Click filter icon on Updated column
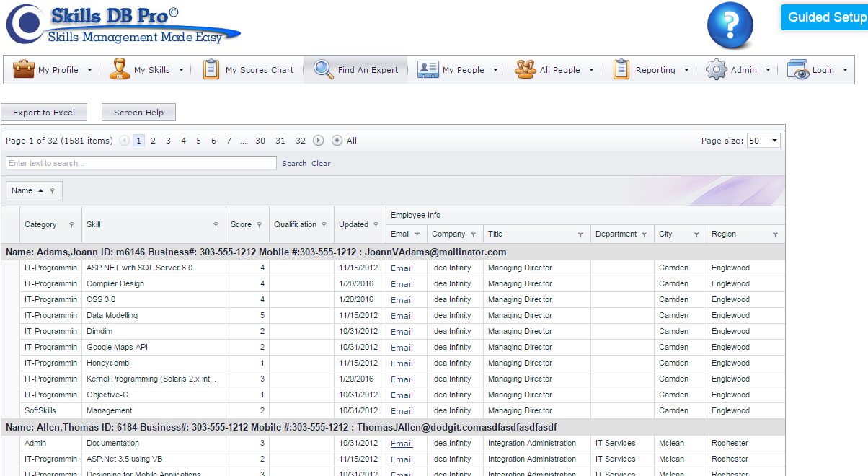This screenshot has height=476, width=868. 376,225
